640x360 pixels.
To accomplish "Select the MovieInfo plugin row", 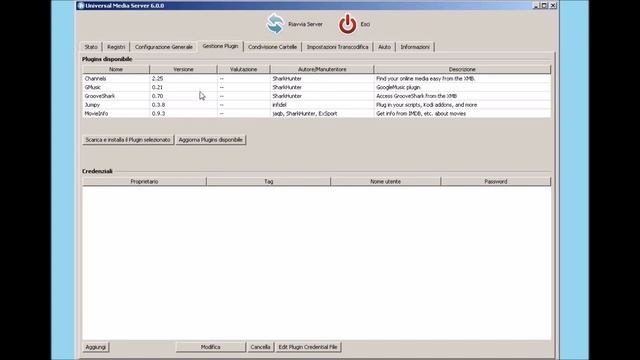I will pos(316,113).
